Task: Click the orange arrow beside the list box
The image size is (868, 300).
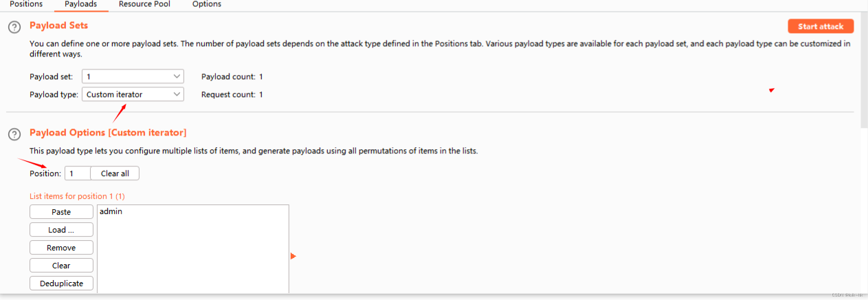Action: pyautogui.click(x=293, y=257)
